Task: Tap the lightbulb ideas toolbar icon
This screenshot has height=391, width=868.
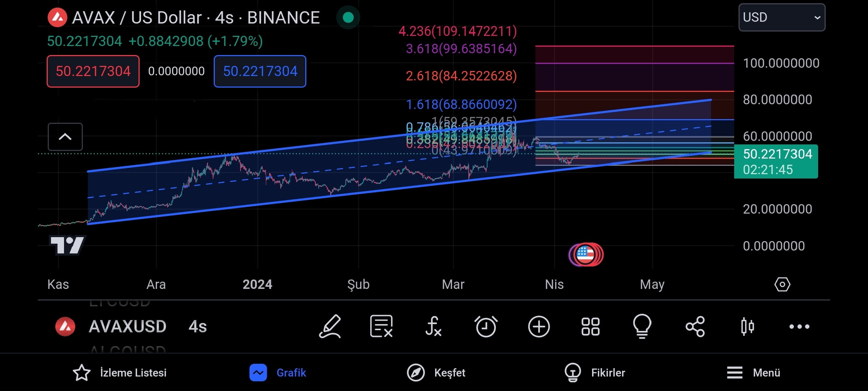Action: 642,326
